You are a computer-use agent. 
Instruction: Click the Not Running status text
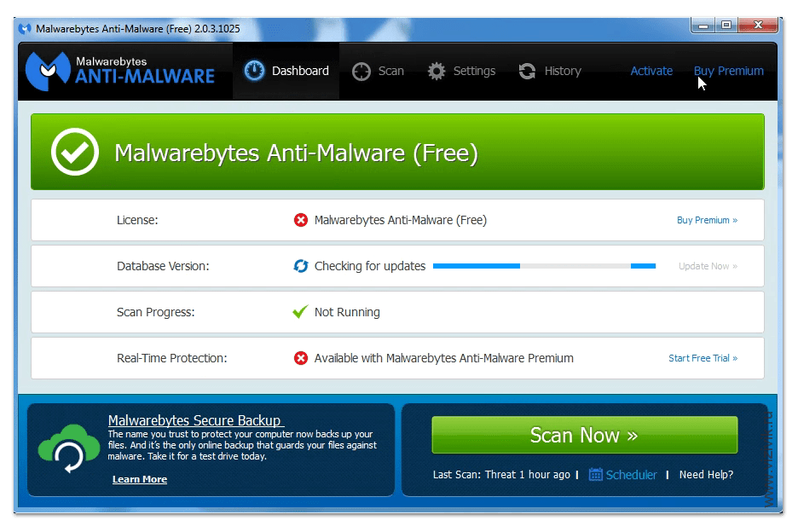pyautogui.click(x=347, y=312)
